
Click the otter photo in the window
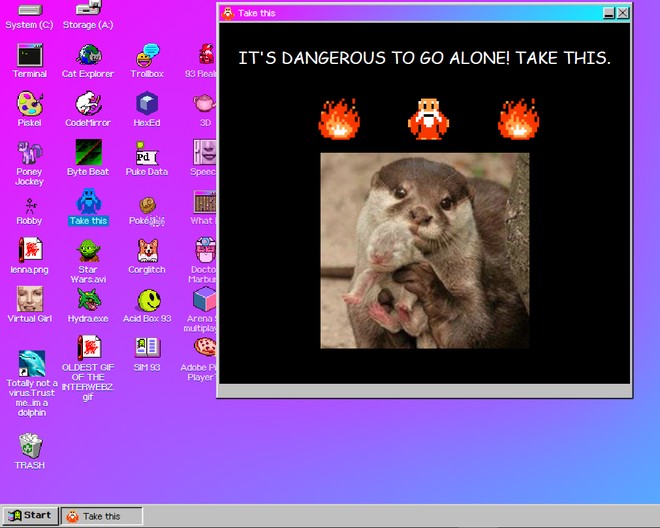click(x=424, y=250)
